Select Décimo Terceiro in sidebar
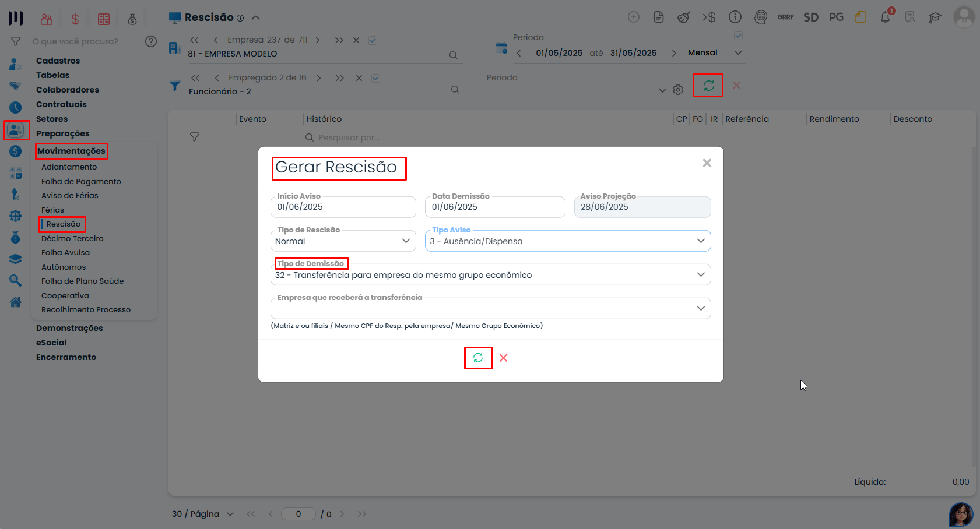 (x=72, y=238)
